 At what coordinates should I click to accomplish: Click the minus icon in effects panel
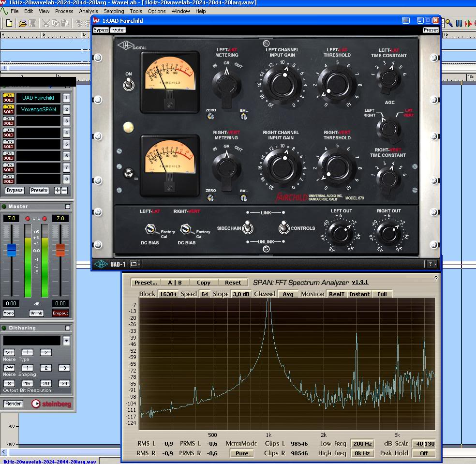[x=64, y=191]
